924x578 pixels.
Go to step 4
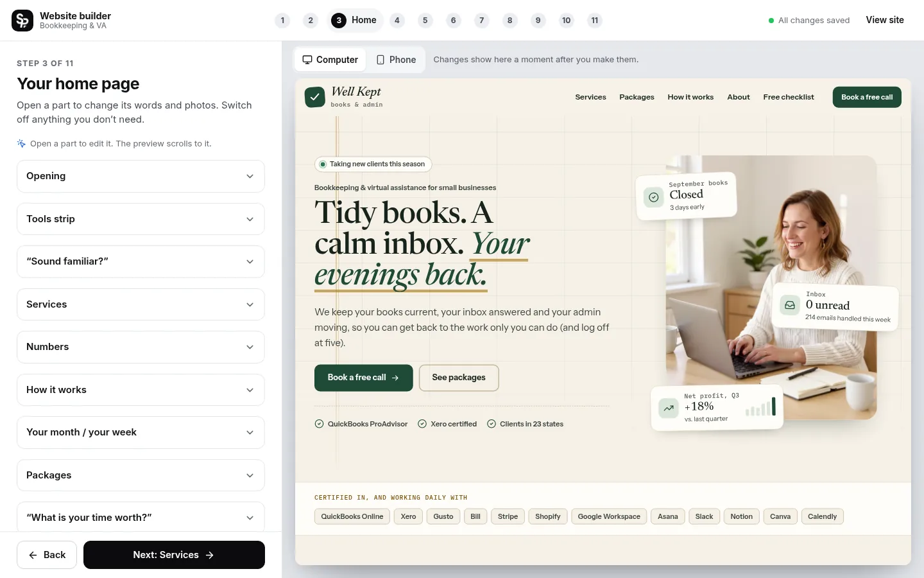coord(397,21)
